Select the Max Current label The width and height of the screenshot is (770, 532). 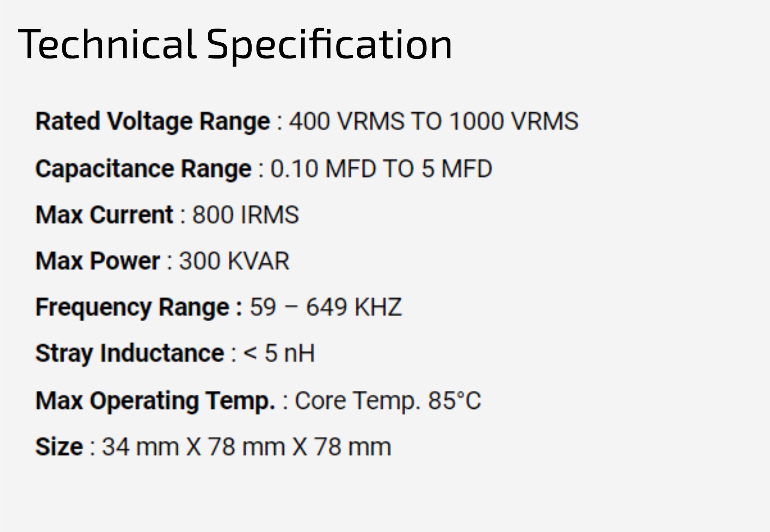point(104,215)
